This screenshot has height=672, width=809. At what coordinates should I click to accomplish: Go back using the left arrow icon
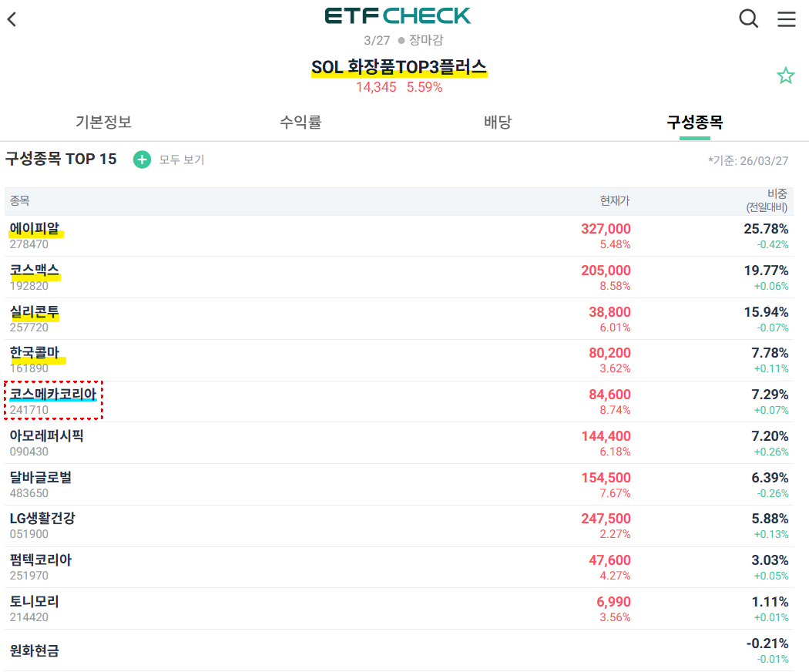tap(12, 19)
